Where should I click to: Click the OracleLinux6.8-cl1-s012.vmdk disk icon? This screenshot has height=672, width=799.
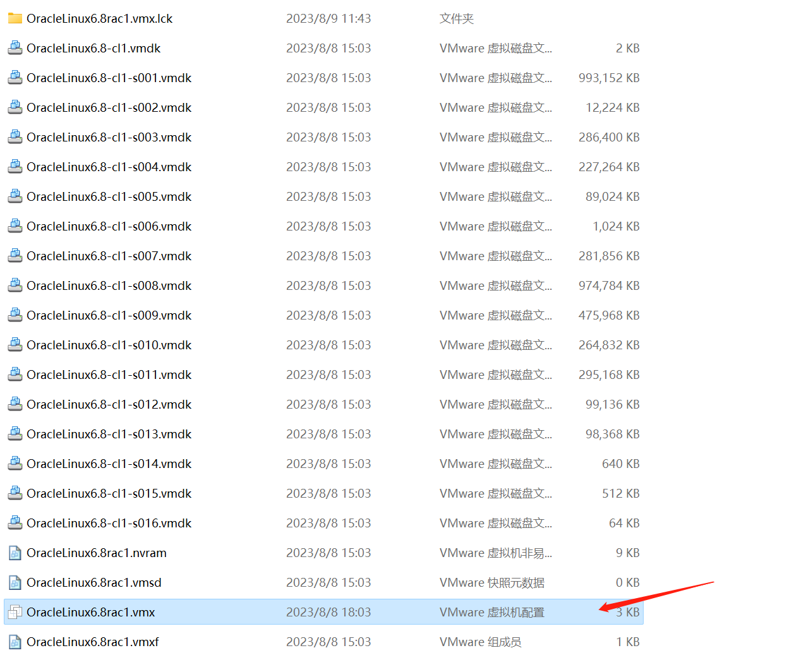click(x=15, y=404)
